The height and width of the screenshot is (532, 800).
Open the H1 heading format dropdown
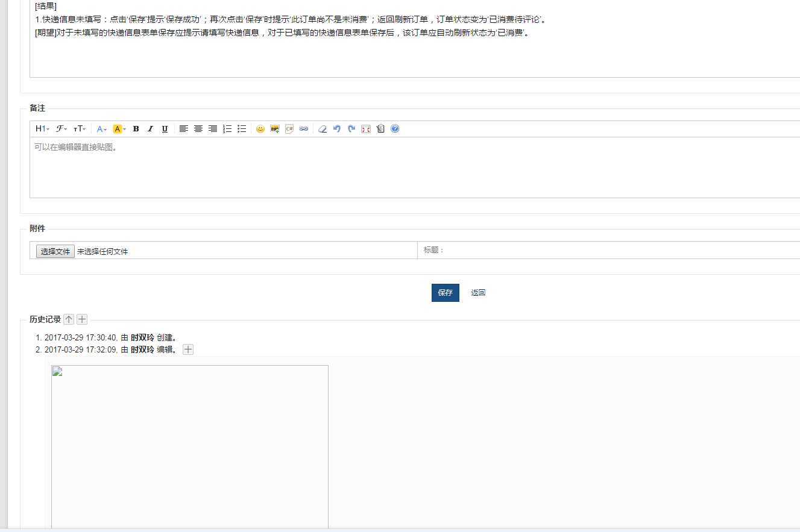click(42, 129)
